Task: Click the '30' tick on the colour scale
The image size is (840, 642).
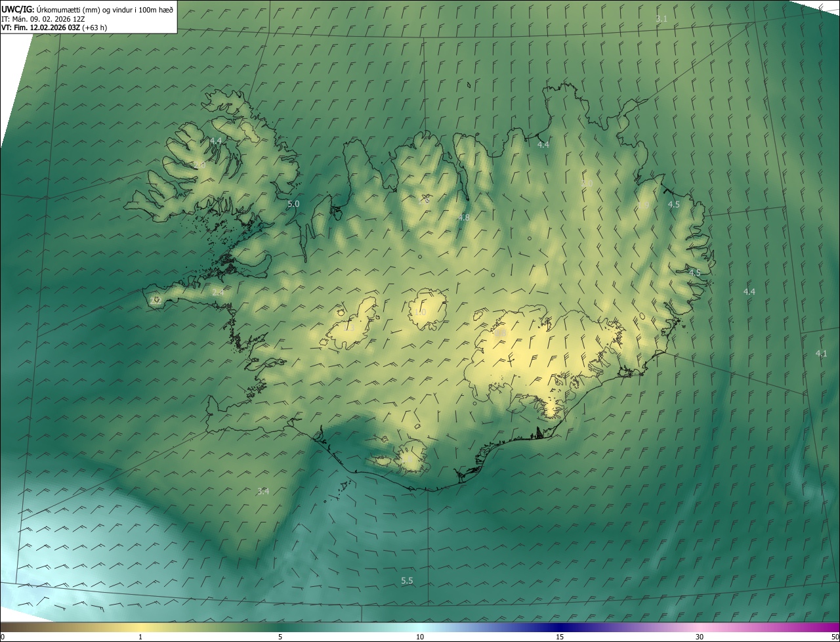Action: (700, 637)
